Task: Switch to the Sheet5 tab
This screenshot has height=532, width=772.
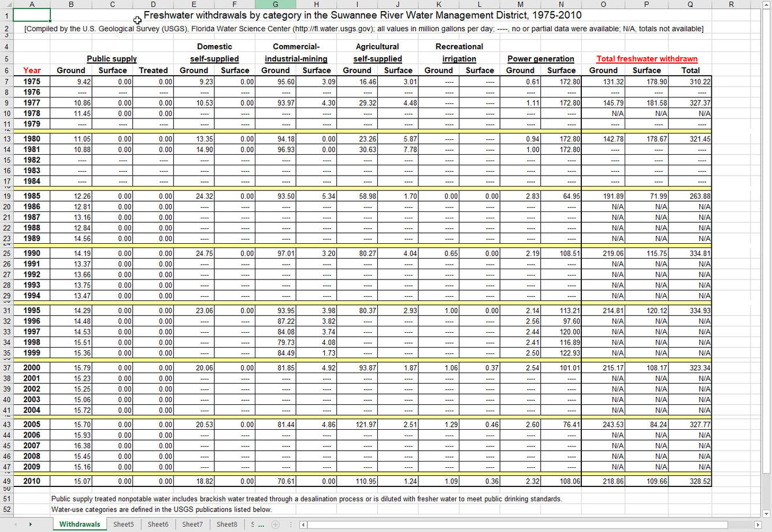Action: [x=123, y=524]
